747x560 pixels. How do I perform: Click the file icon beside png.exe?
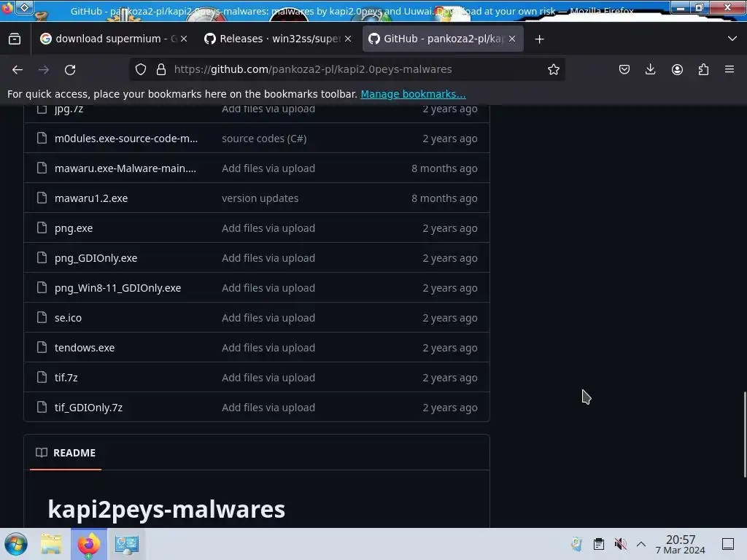[x=42, y=228]
